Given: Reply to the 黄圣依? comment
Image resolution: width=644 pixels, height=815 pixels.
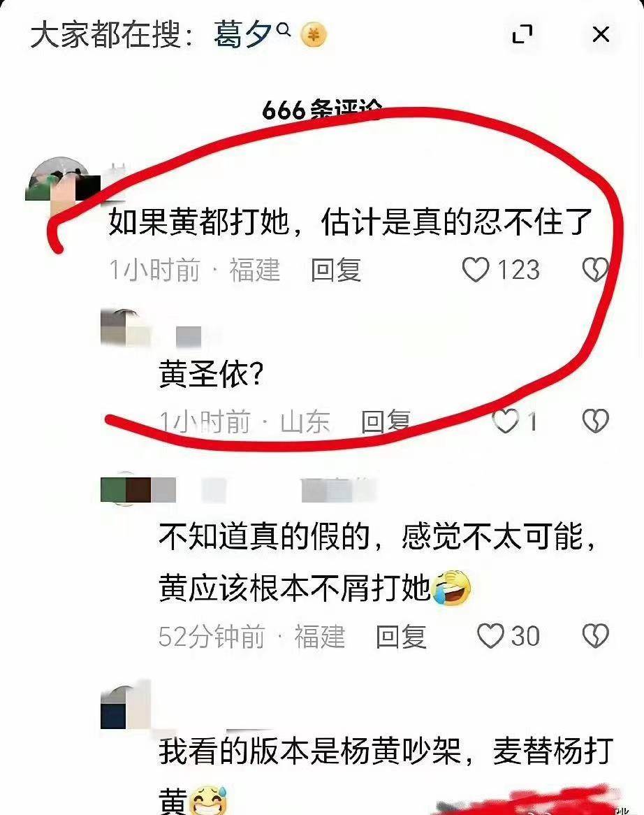Looking at the screenshot, I should (x=386, y=421).
